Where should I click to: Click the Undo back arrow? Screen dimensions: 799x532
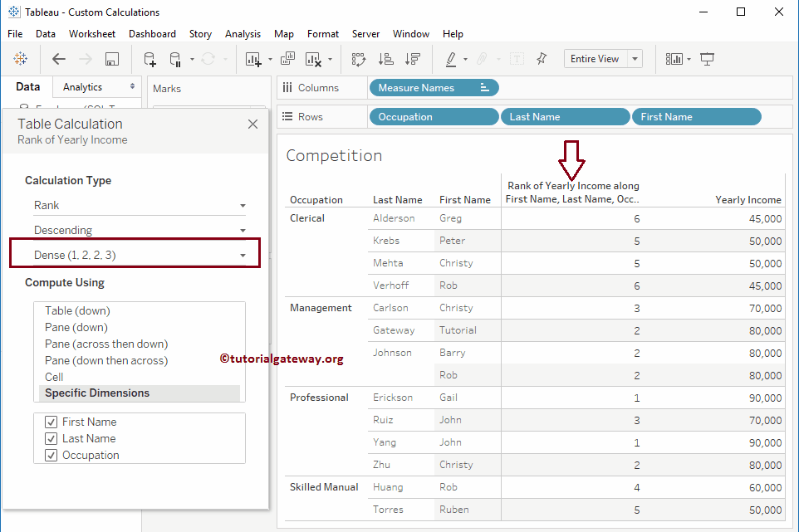coord(59,59)
